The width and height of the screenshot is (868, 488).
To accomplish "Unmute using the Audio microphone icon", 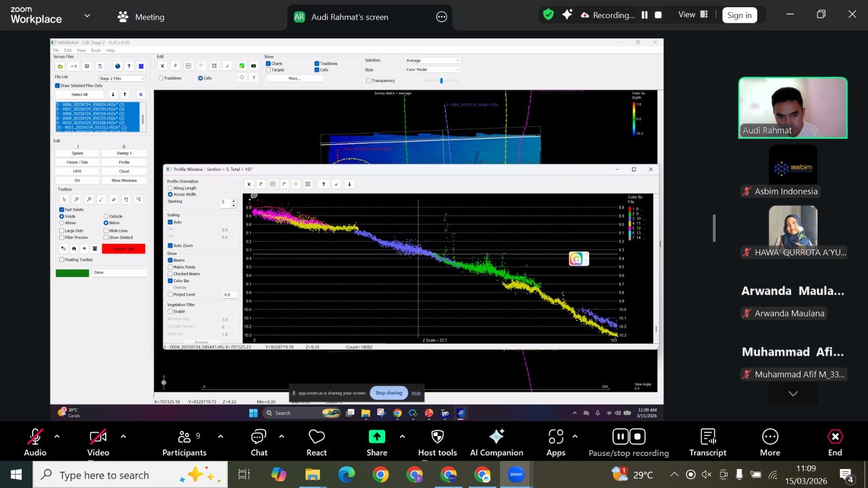I will click(x=35, y=437).
